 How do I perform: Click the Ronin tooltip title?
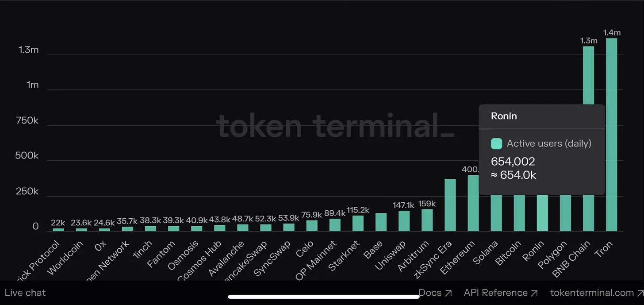[x=504, y=116]
